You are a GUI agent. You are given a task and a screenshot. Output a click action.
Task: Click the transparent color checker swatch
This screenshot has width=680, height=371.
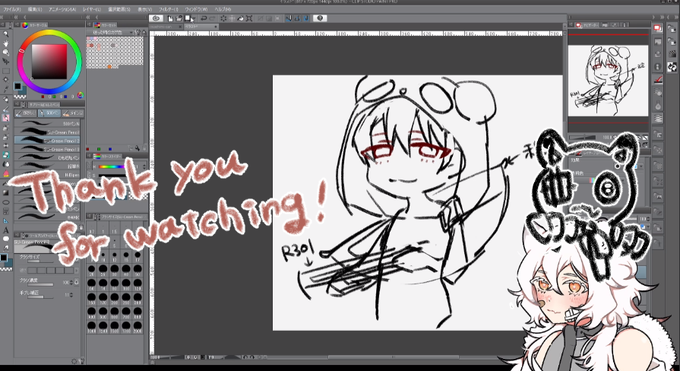click(20, 96)
